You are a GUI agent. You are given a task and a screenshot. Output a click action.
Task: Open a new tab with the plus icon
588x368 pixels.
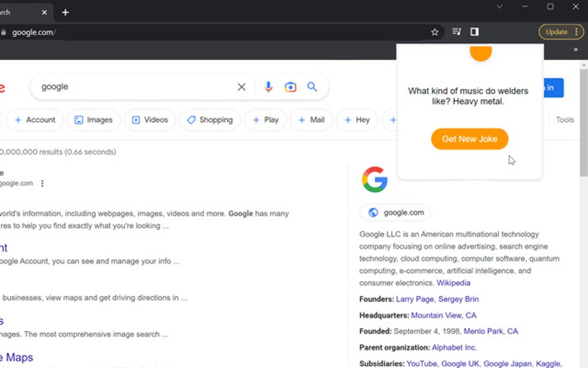coord(65,12)
